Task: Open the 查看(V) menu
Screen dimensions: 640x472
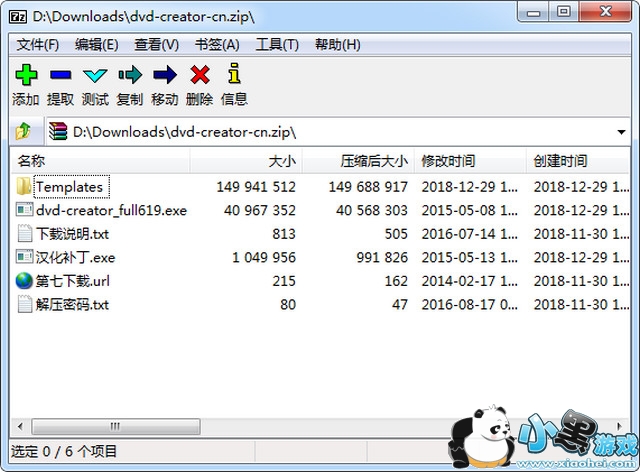Action: (157, 45)
